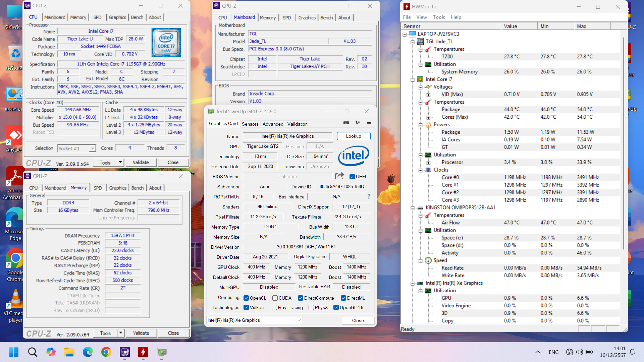Click the BIOS version share/export icon

point(339,176)
